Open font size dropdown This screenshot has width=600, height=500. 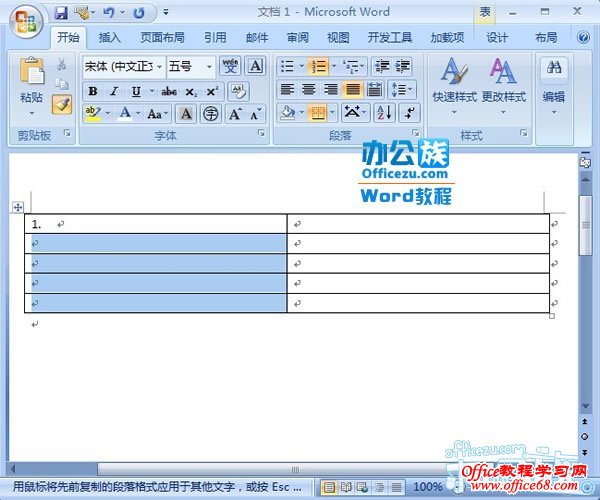(x=209, y=67)
